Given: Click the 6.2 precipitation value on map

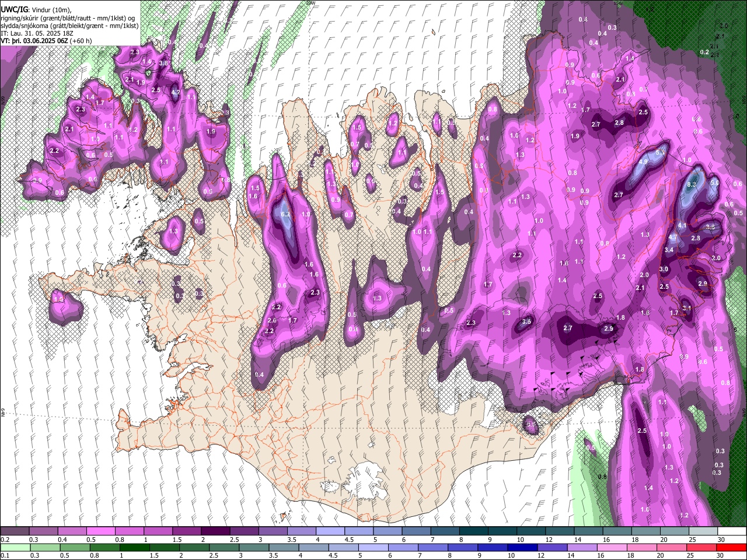Looking at the screenshot, I should (x=286, y=215).
